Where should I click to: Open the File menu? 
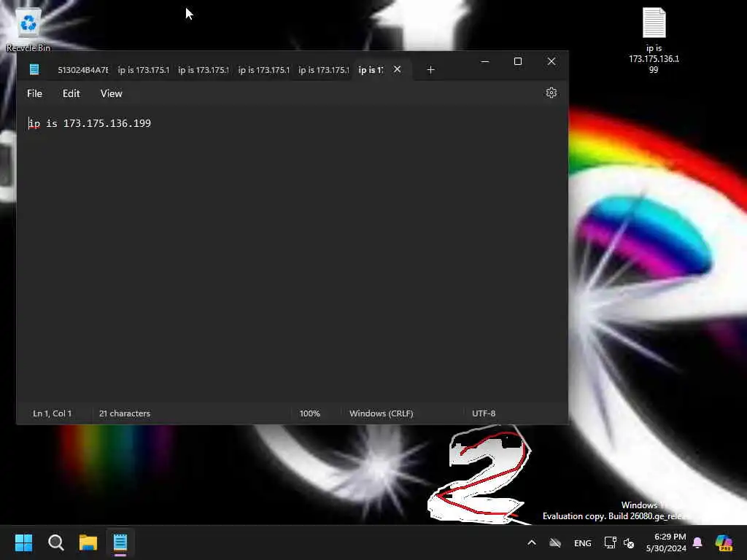[x=34, y=93]
